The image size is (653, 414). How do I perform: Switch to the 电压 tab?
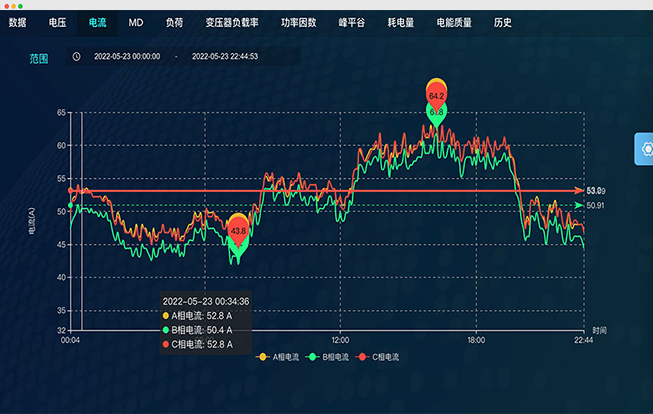coord(57,22)
